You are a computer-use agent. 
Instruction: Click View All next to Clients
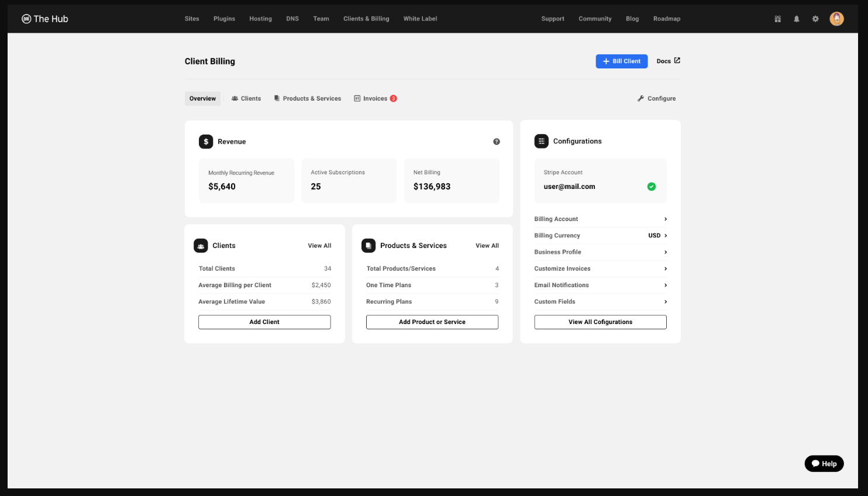click(319, 245)
